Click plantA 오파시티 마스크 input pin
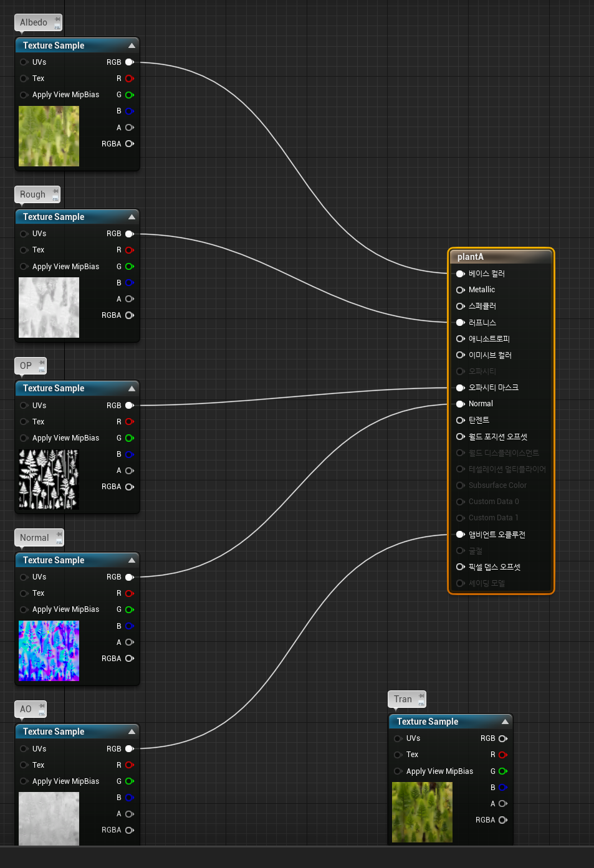Screen dimensions: 594x868 461,388
